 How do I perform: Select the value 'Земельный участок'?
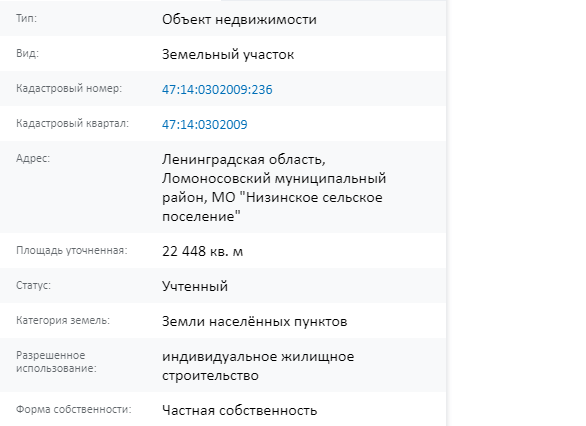(228, 55)
